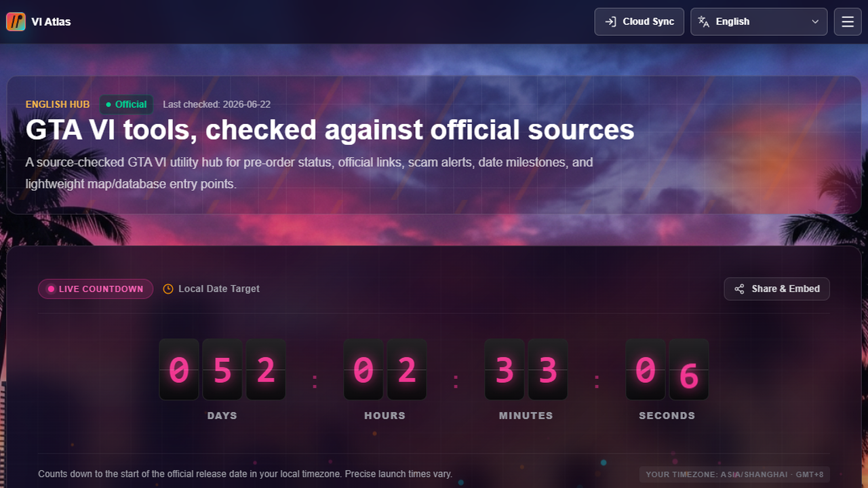Click the Last checked: 2026-06-22 text
Viewport: 868px width, 488px height.
[217, 104]
